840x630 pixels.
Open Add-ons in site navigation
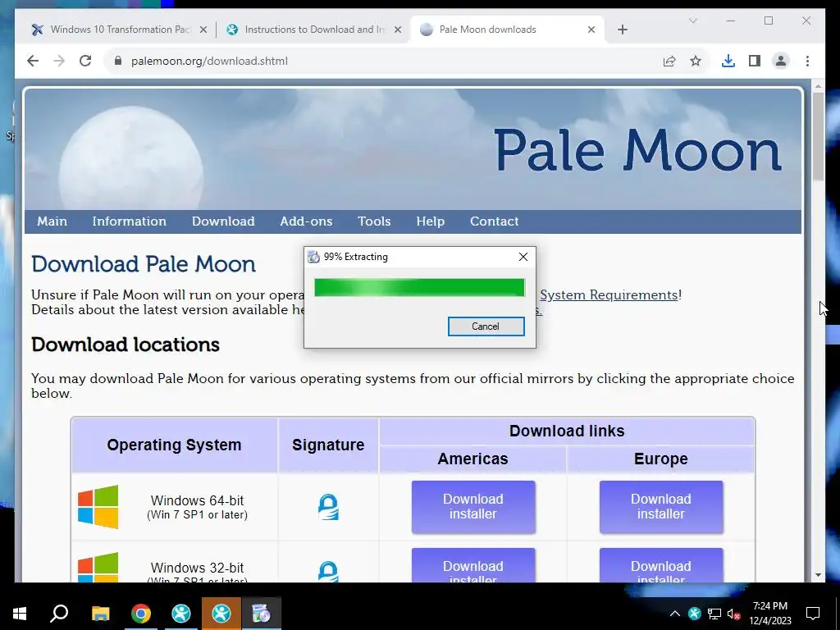coord(306,221)
